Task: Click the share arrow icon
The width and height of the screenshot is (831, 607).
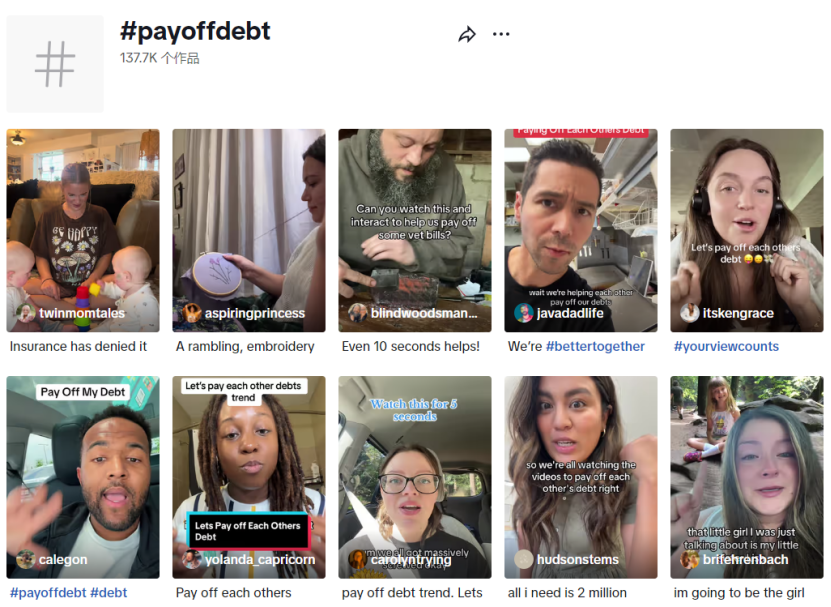Action: click(x=467, y=34)
